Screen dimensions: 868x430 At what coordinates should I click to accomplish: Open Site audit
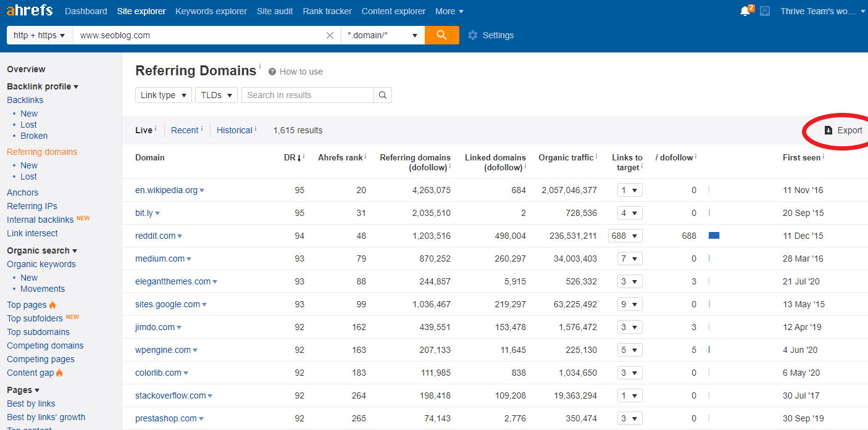(x=275, y=11)
